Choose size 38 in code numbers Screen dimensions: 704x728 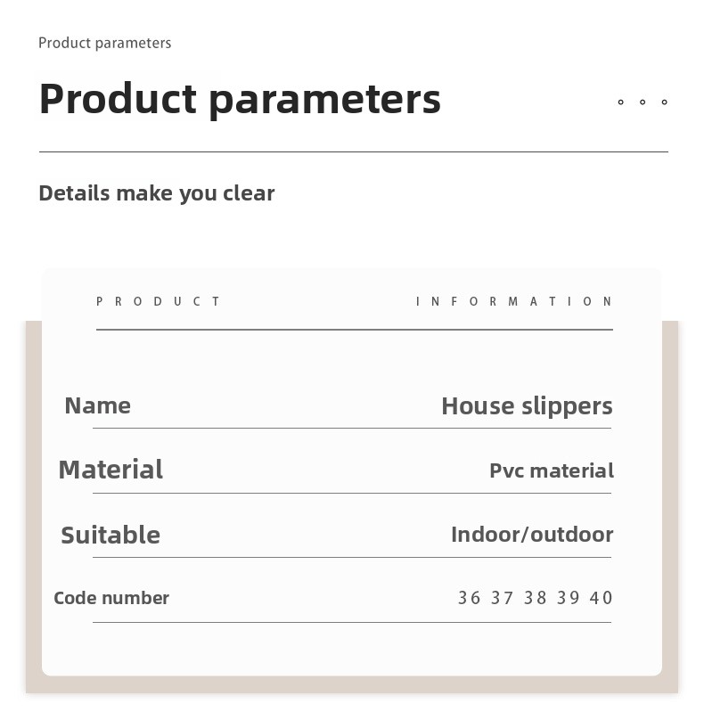pyautogui.click(x=536, y=598)
